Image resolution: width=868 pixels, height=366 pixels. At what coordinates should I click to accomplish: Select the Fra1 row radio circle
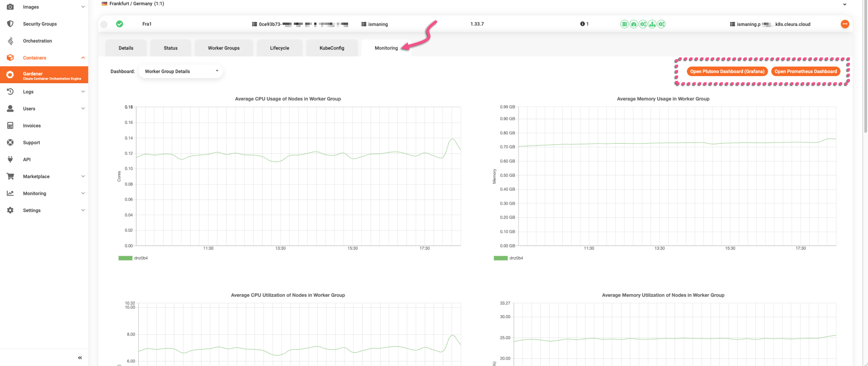[104, 24]
